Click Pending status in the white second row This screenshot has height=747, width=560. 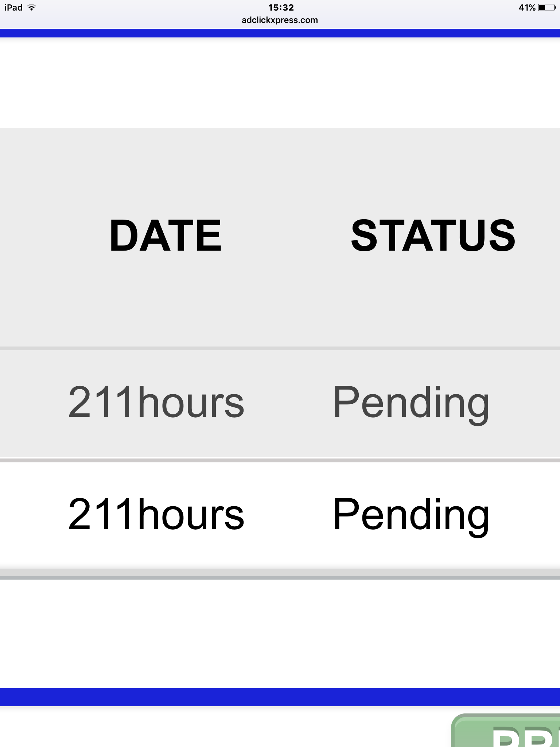pos(411,514)
